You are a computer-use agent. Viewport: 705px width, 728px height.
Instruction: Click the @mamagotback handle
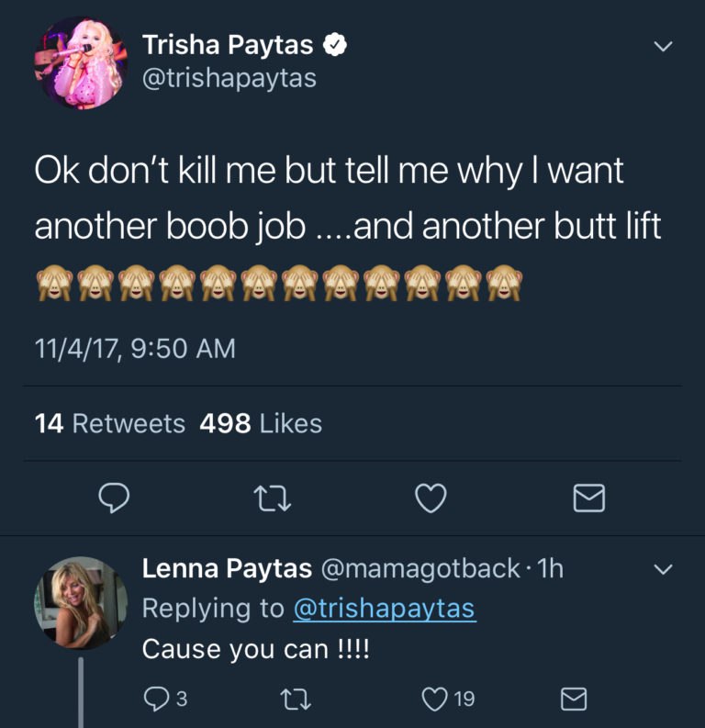pos(420,569)
